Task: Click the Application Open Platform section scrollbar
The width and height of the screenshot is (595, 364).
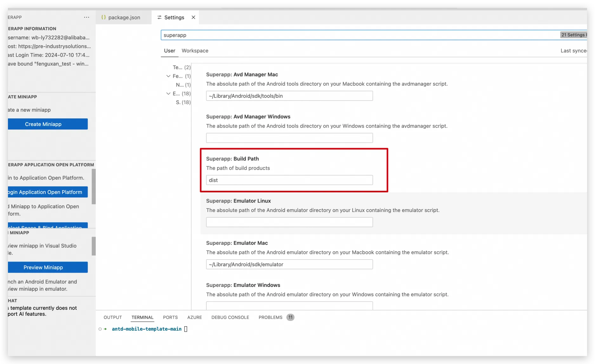Action: tap(94, 187)
